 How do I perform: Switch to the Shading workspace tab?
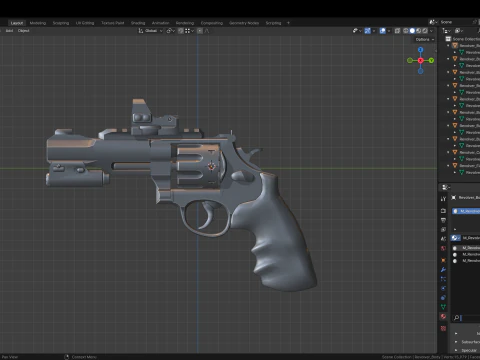click(x=138, y=23)
